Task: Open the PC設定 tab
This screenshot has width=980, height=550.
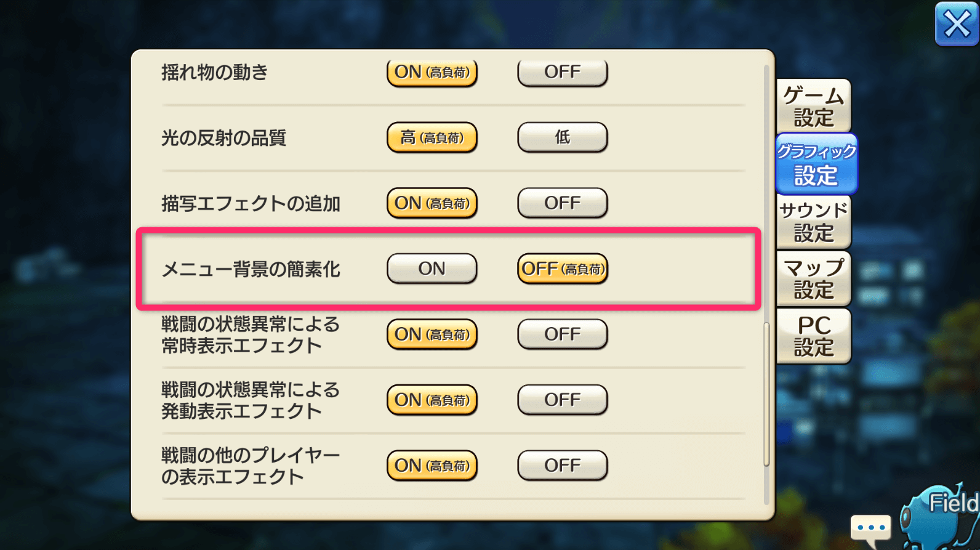Action: pyautogui.click(x=813, y=336)
